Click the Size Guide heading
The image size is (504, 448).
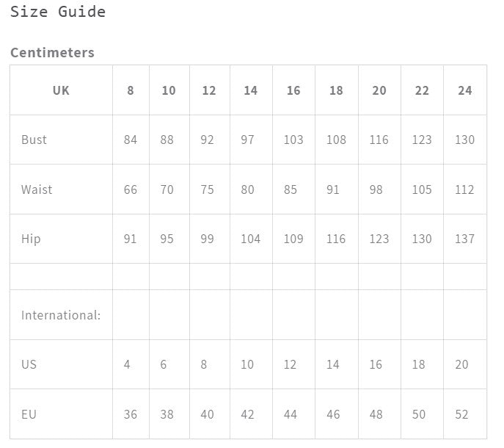(58, 12)
